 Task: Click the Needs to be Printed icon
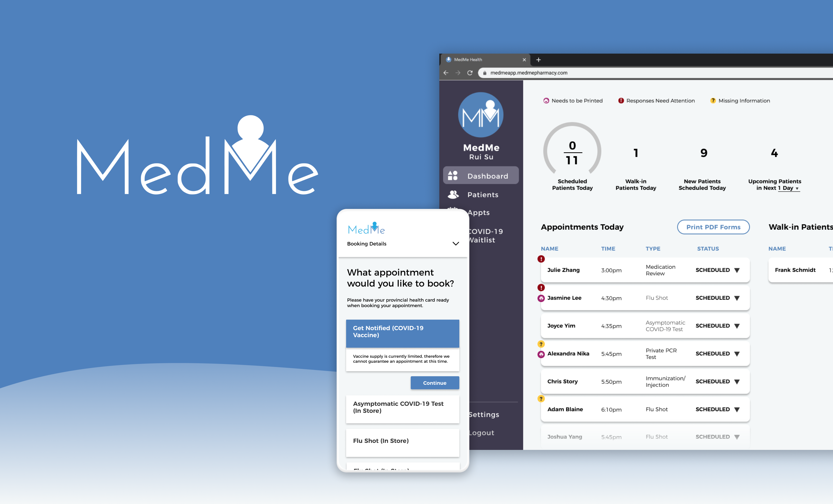click(x=545, y=100)
